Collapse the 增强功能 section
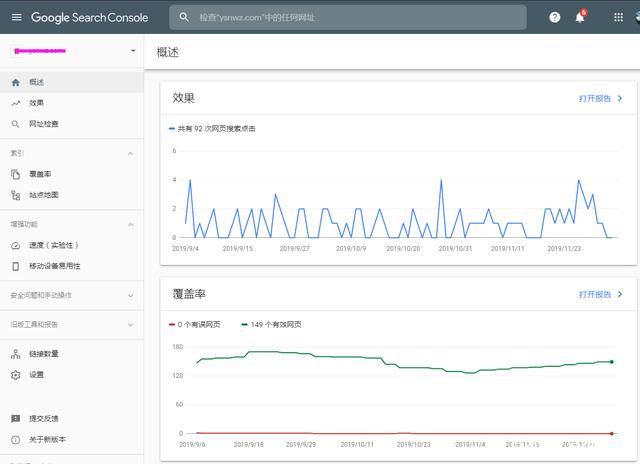 tap(131, 225)
